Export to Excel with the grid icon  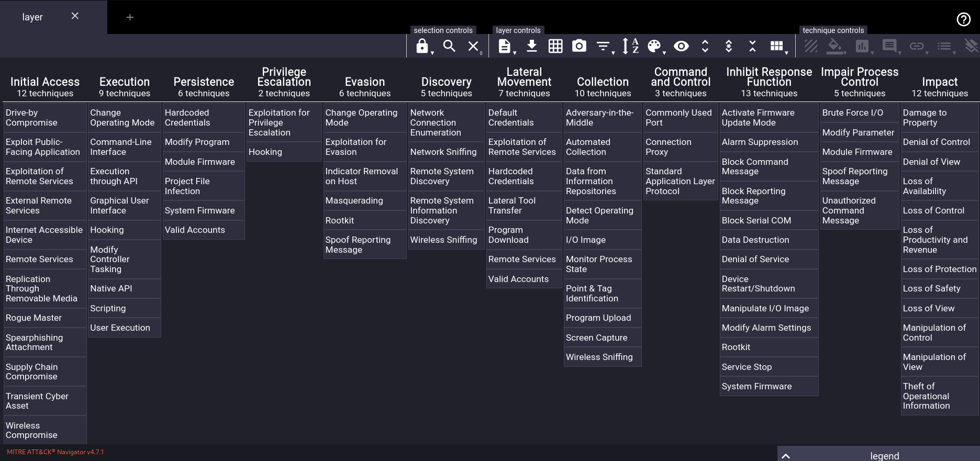point(555,46)
